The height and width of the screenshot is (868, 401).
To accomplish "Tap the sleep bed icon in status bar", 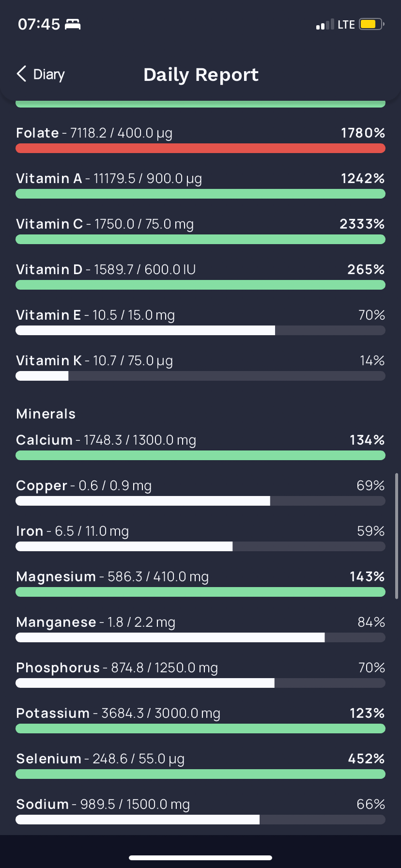I will pyautogui.click(x=73, y=24).
